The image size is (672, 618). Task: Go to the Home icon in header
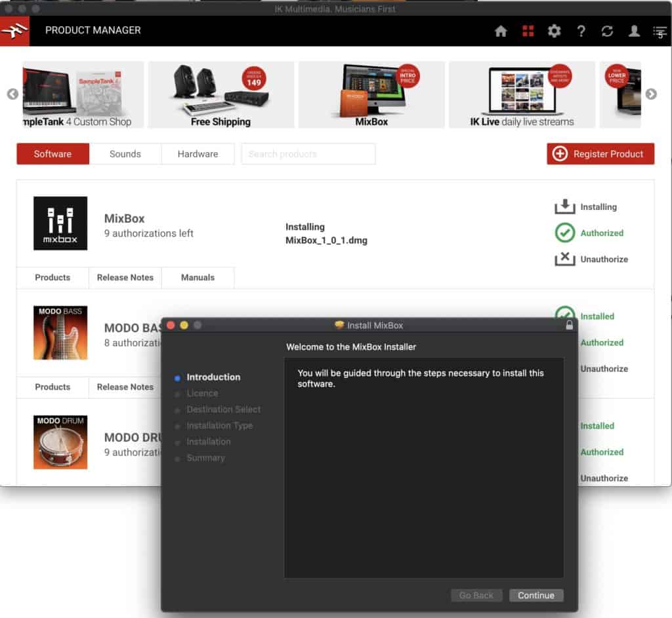pyautogui.click(x=501, y=31)
